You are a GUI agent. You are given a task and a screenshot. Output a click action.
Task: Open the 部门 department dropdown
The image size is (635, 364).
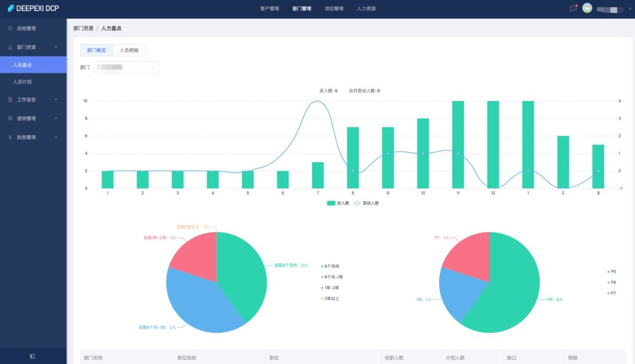tap(126, 67)
